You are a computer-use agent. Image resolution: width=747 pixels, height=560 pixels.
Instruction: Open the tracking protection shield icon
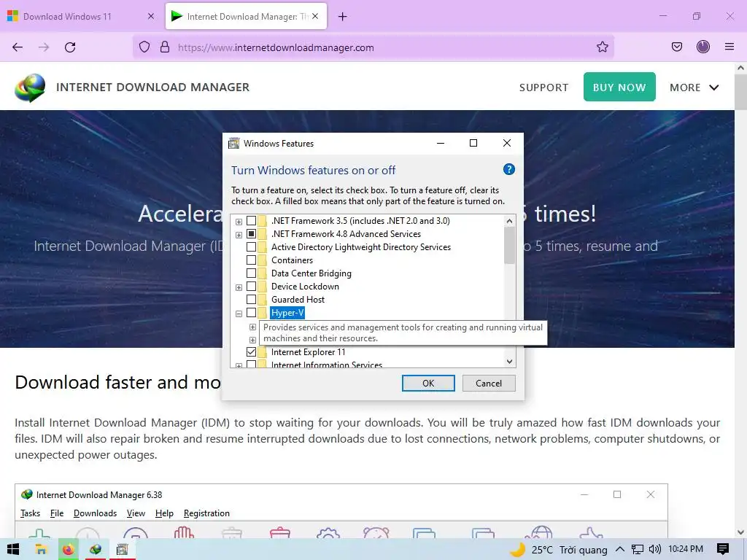(144, 47)
